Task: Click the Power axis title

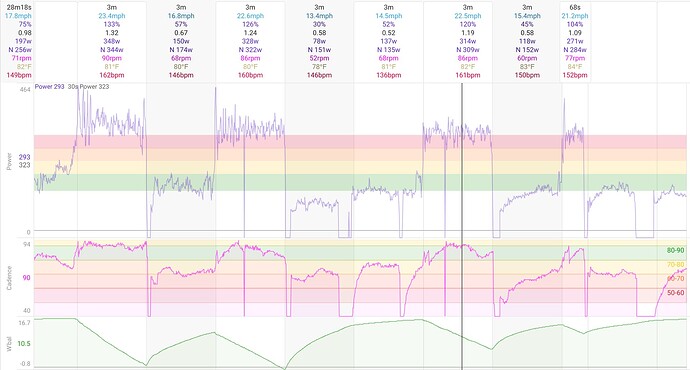Action: tap(9, 161)
